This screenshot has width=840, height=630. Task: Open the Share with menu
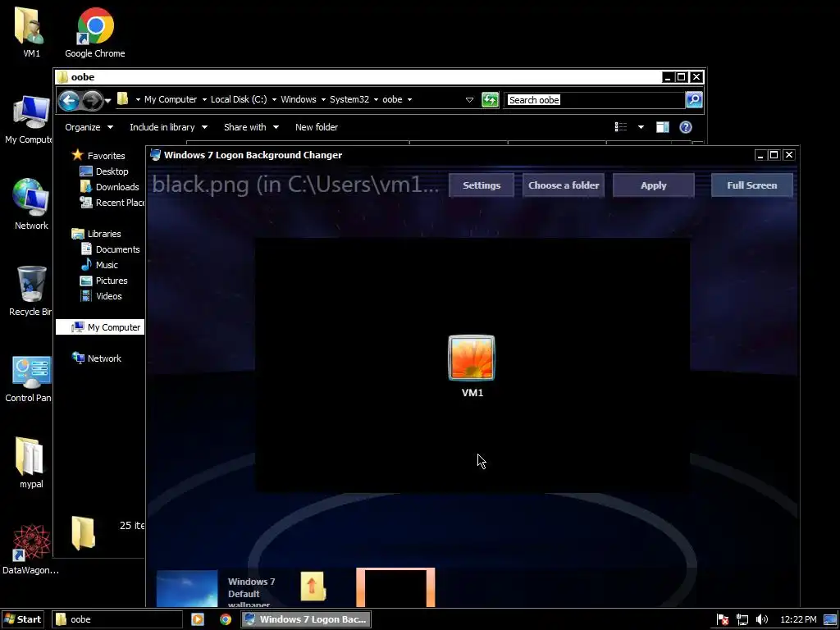[x=251, y=127]
